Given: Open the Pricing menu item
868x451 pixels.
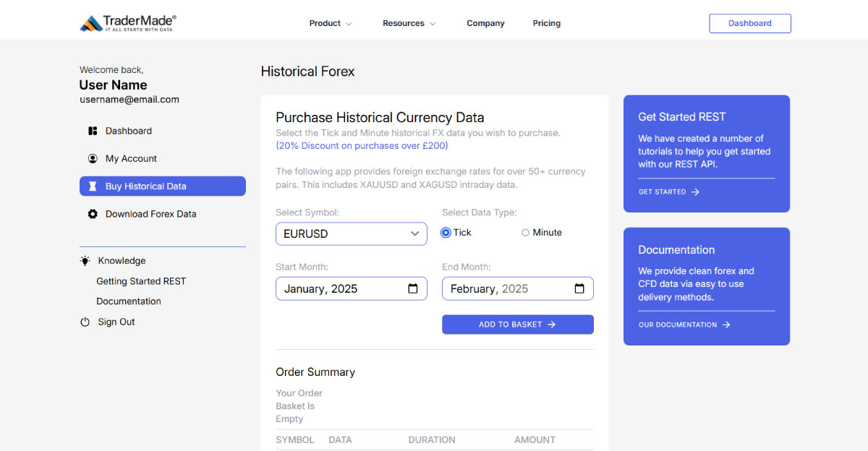Looking at the screenshot, I should (547, 23).
